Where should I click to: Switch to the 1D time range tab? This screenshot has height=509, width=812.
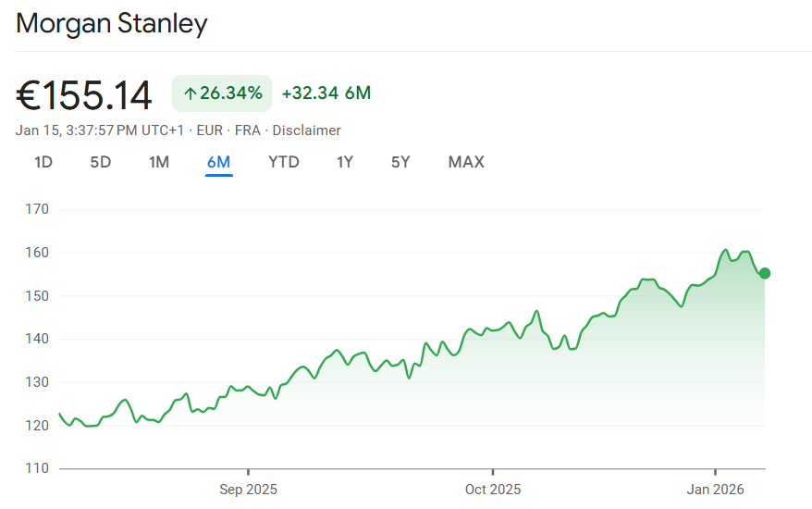click(43, 162)
